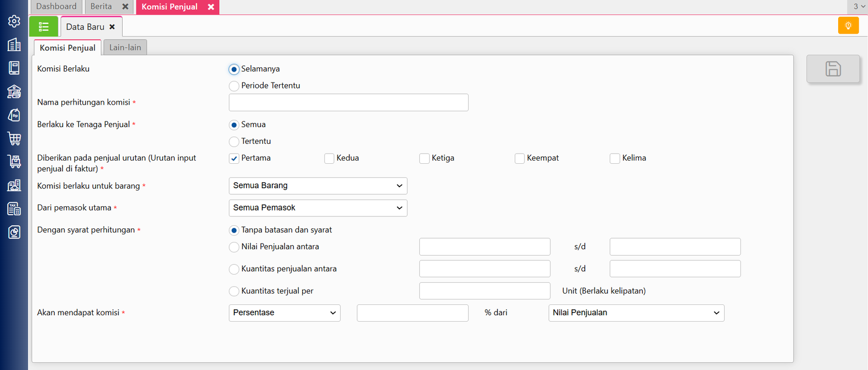Open the company building icon in sidebar
The image size is (868, 370).
click(14, 44)
